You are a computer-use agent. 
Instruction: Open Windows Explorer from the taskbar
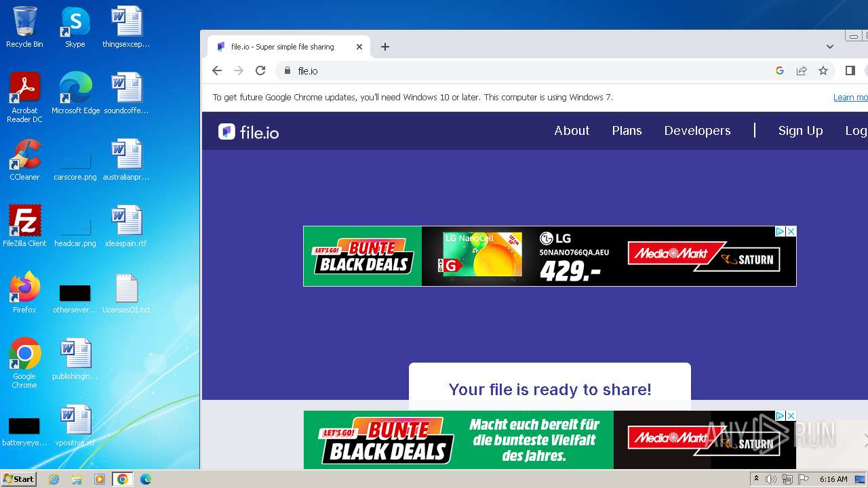coord(77,479)
